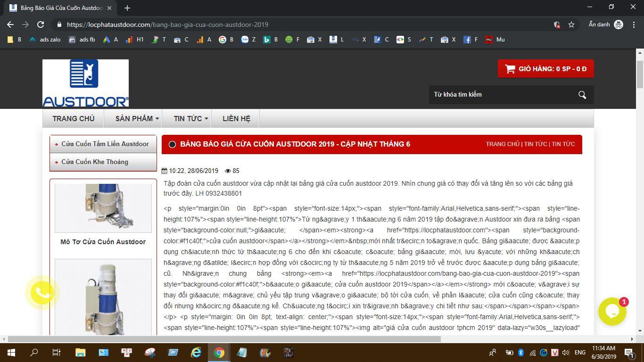Click the Austdoor logo
Screen dimensions: 644x362
click(85, 83)
